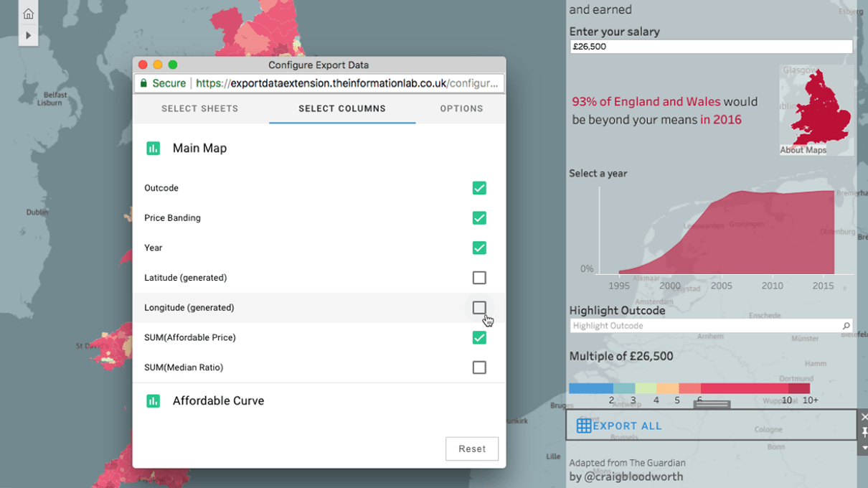Click the Main Map sheet icon
The height and width of the screenshot is (488, 868).
pyautogui.click(x=153, y=149)
